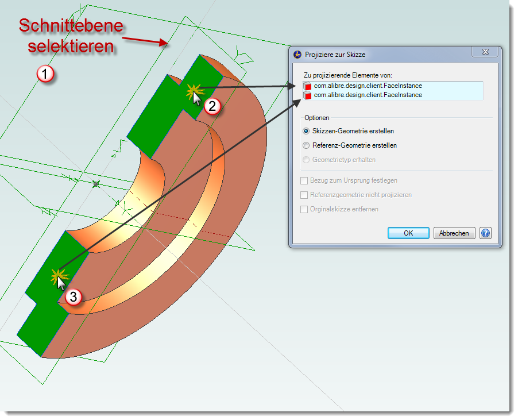Enable Bezug zum Ursprung festlegen checkbox

click(x=304, y=181)
